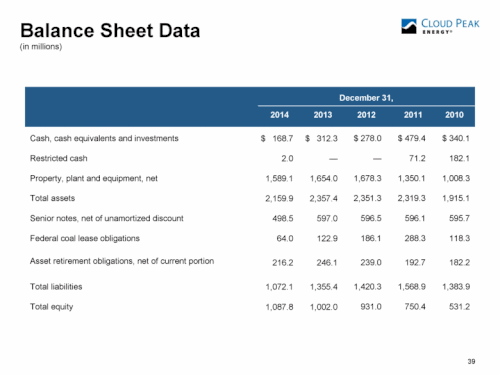Click the Total liabilities row label

(x=56, y=287)
